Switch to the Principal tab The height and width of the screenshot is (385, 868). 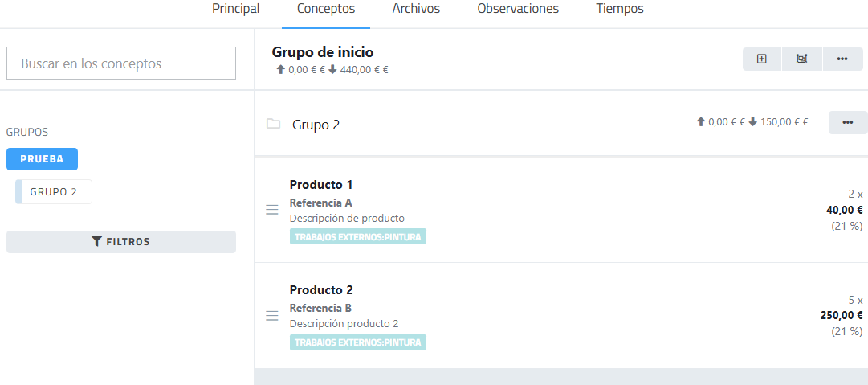235,9
